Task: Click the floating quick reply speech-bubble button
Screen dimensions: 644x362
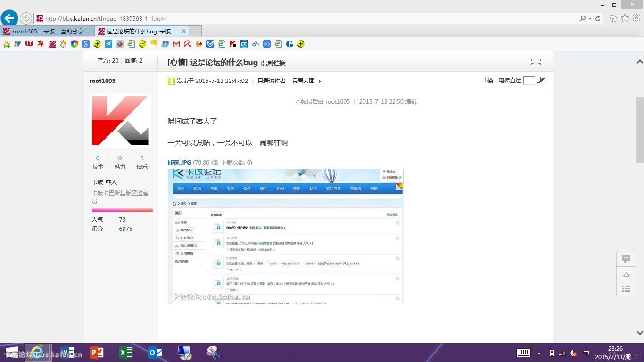Action: click(626, 259)
